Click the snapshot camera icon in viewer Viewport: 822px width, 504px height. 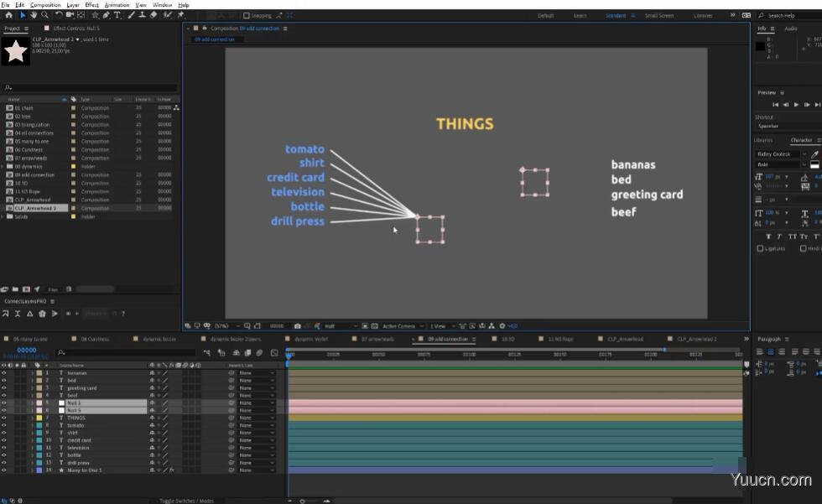297,326
